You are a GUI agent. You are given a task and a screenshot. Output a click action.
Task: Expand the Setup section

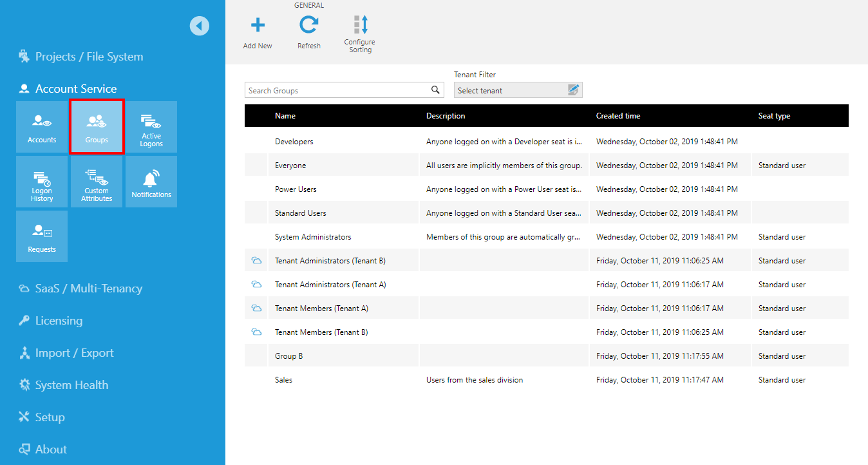coord(42,417)
